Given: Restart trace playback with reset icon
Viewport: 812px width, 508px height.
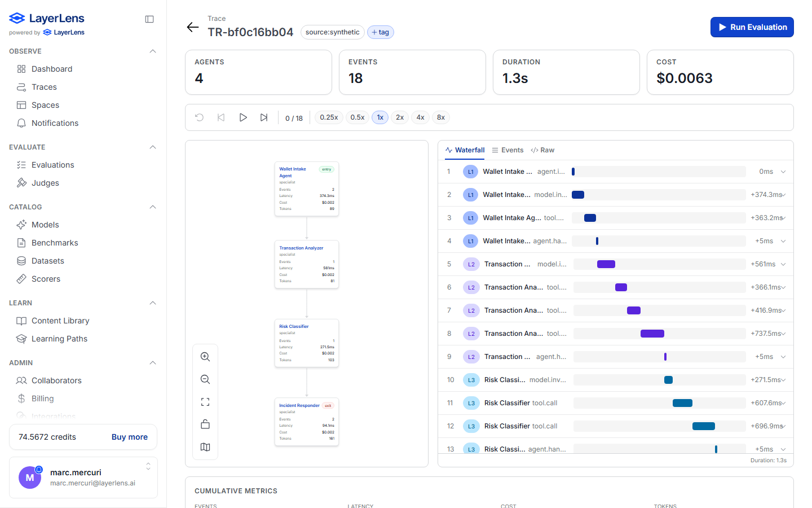Looking at the screenshot, I should coord(200,117).
